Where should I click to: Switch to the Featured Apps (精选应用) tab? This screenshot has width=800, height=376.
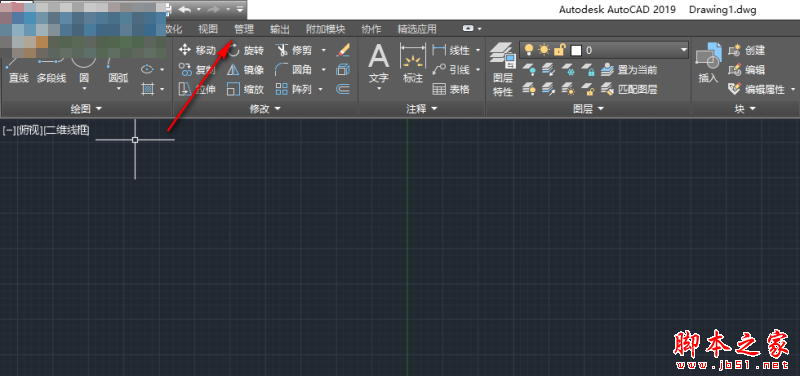(417, 29)
